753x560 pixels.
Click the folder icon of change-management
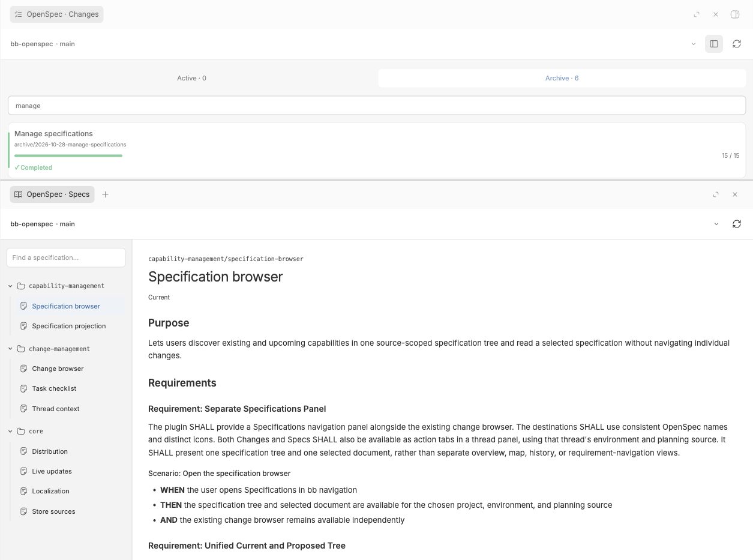tap(21, 349)
